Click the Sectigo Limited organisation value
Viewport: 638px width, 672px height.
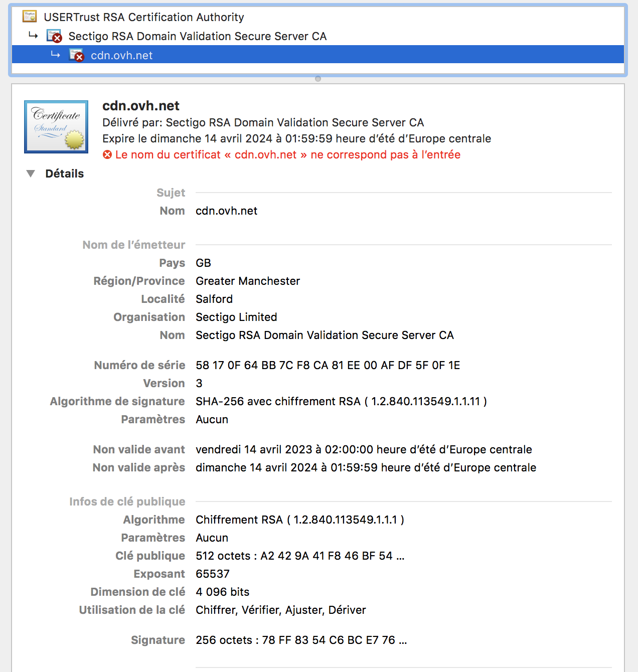[236, 317]
